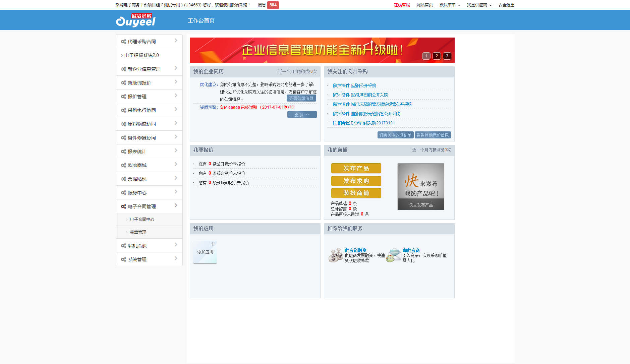Click gear icon beside 联机洽谈
Screen dimensions: 630x364
point(123,246)
